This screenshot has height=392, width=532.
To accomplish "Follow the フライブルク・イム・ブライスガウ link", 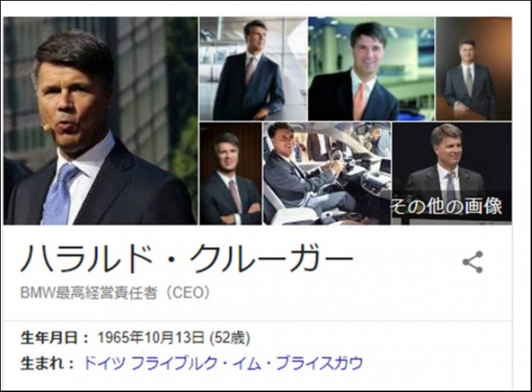I will pyautogui.click(x=247, y=363).
